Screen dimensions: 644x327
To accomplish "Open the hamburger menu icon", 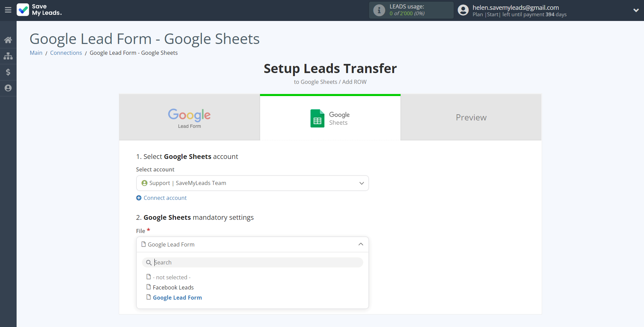I will (8, 10).
